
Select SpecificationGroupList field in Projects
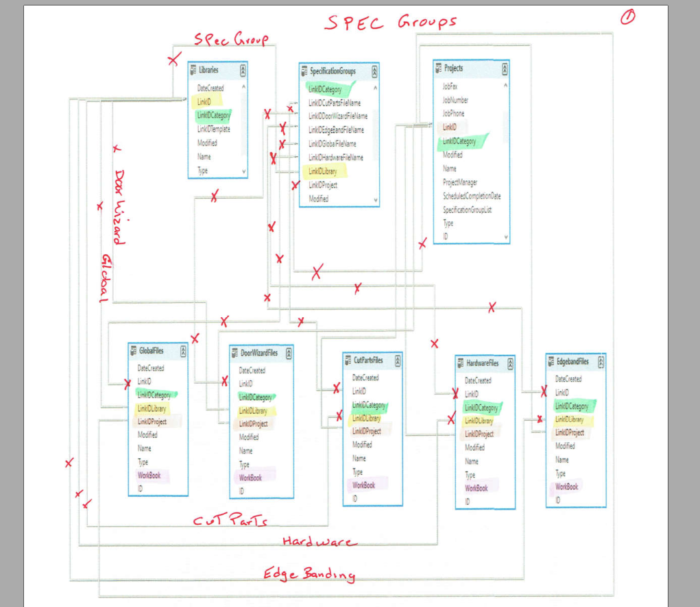467,210
